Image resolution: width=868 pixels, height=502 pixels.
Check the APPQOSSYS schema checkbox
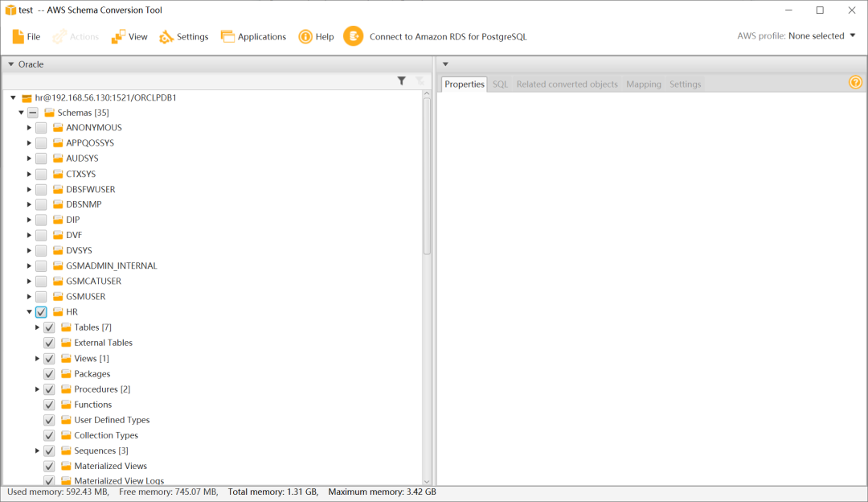pyautogui.click(x=41, y=143)
